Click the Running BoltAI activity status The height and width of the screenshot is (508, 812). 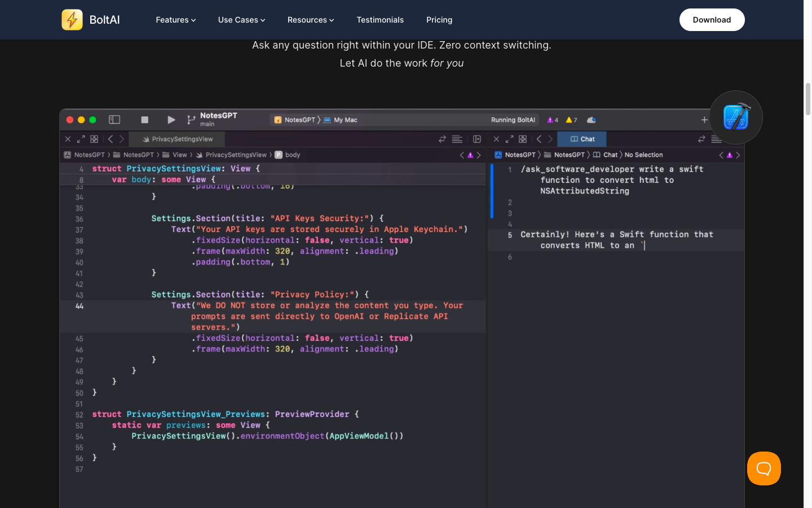tap(513, 120)
